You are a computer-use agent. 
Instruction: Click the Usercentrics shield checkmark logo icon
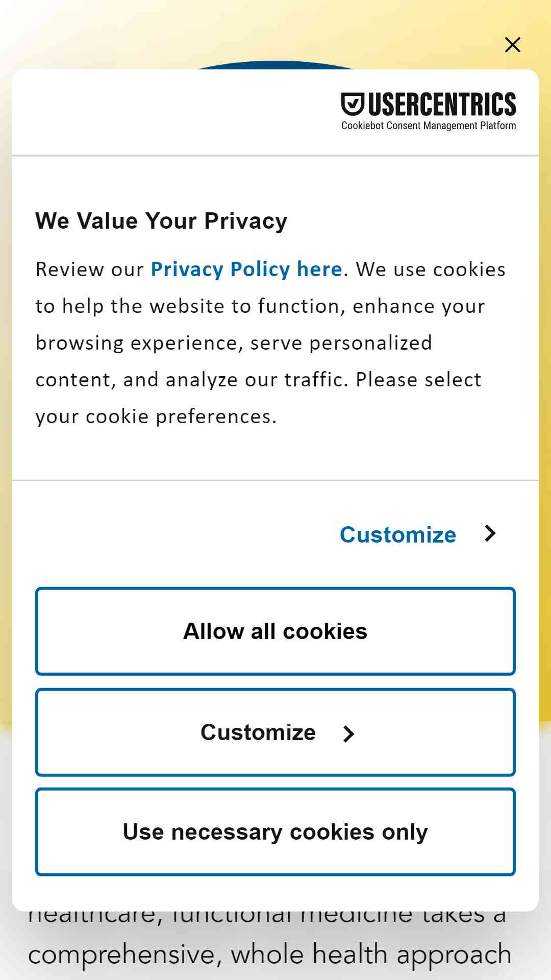click(353, 105)
